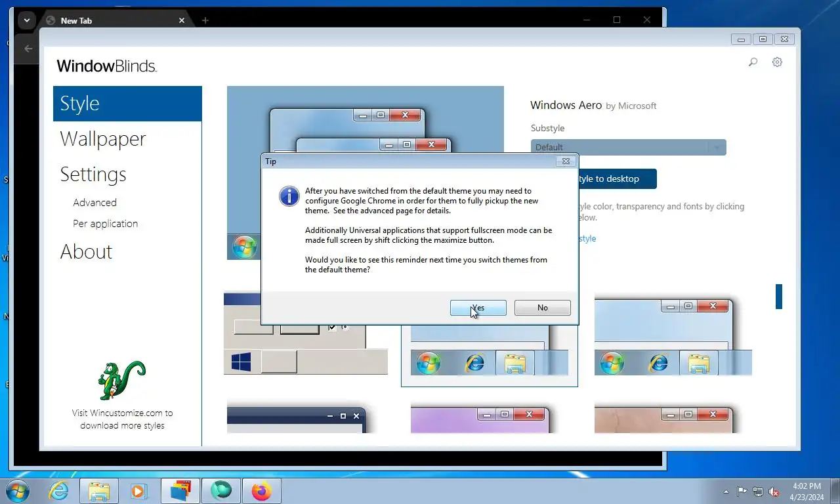840x504 pixels.
Task: Click the Action Center flag tray icon
Action: pyautogui.click(x=742, y=492)
